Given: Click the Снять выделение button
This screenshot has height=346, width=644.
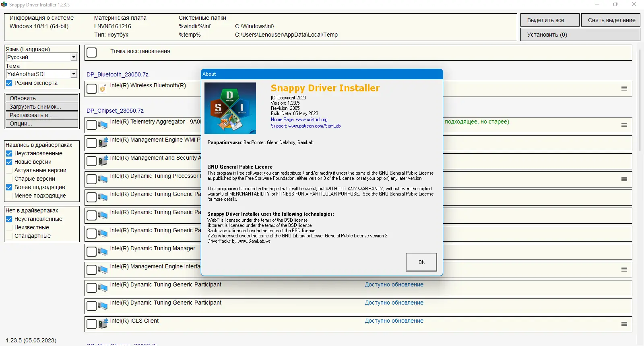Looking at the screenshot, I should (x=611, y=20).
